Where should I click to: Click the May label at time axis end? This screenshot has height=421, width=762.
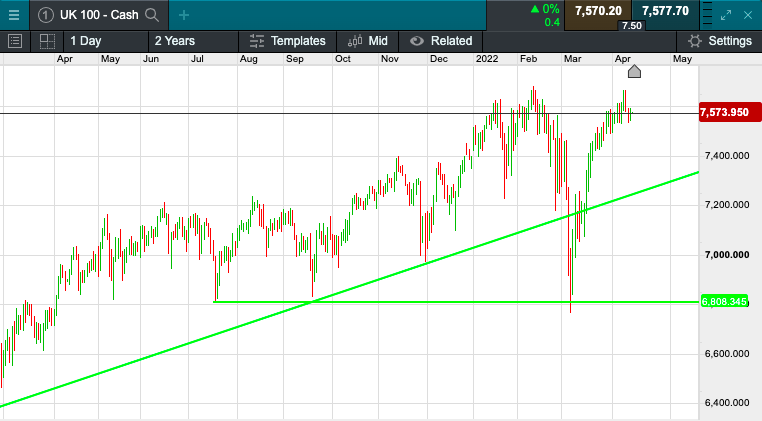682,59
